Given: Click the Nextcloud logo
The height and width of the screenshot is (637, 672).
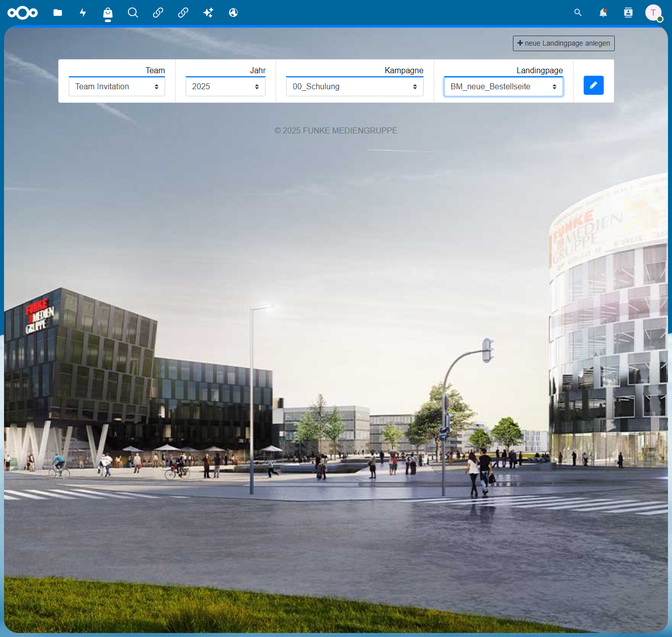Looking at the screenshot, I should pos(23,13).
